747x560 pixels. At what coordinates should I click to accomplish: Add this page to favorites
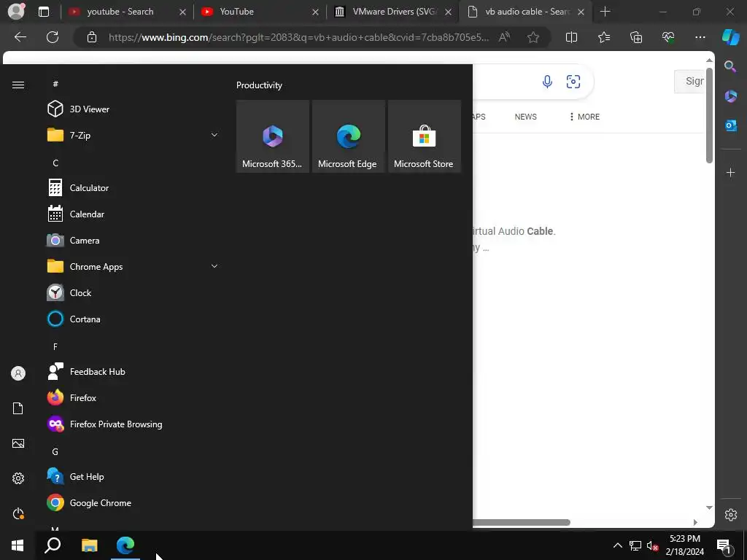point(533,37)
